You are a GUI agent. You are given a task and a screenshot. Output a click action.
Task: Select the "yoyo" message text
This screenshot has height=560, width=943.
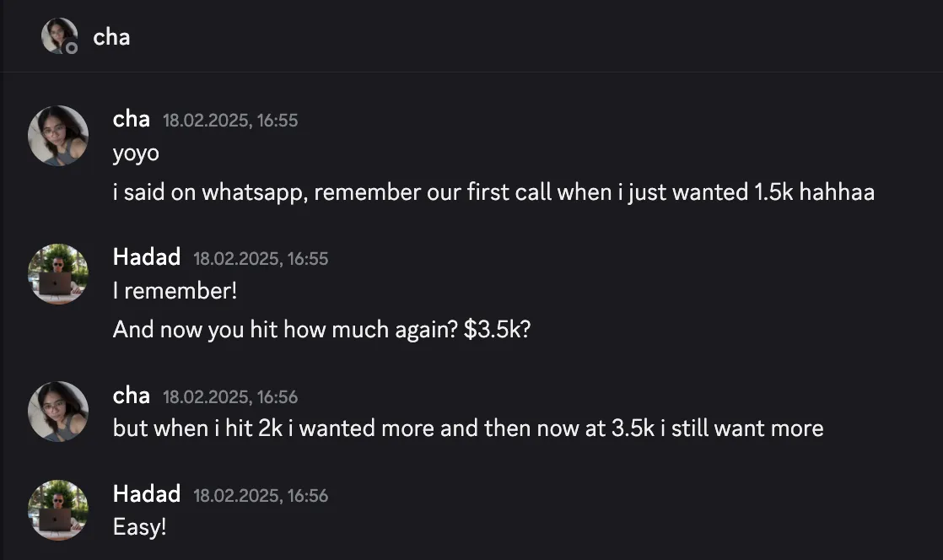click(136, 153)
